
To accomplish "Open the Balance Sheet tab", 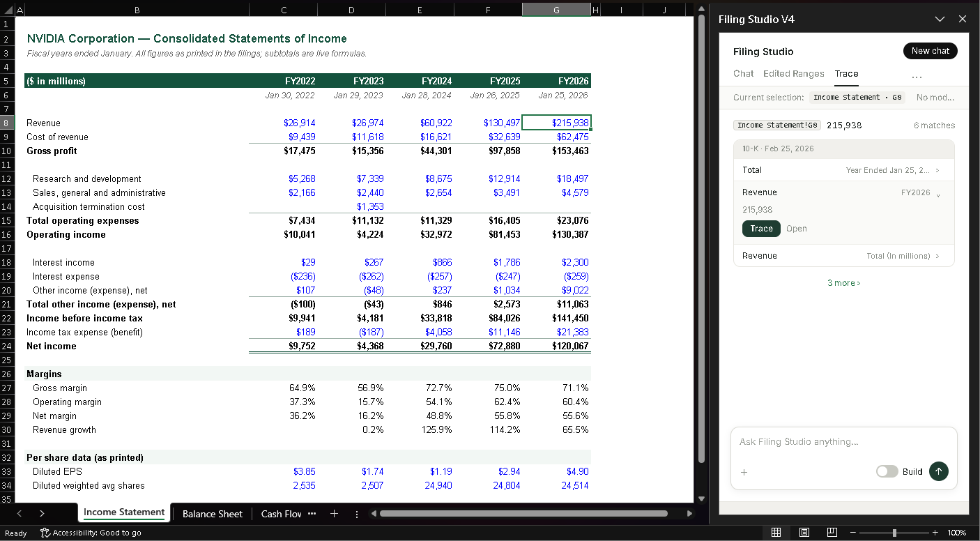I will click(213, 514).
